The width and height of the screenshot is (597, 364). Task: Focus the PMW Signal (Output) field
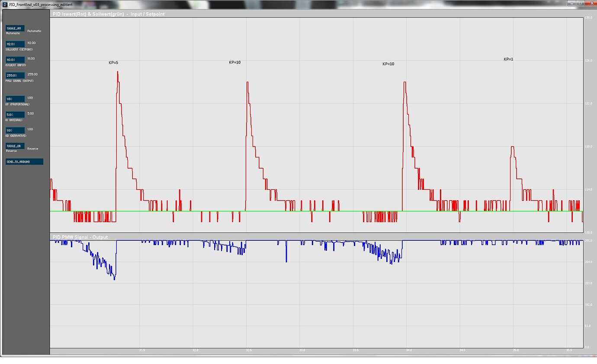(15, 76)
